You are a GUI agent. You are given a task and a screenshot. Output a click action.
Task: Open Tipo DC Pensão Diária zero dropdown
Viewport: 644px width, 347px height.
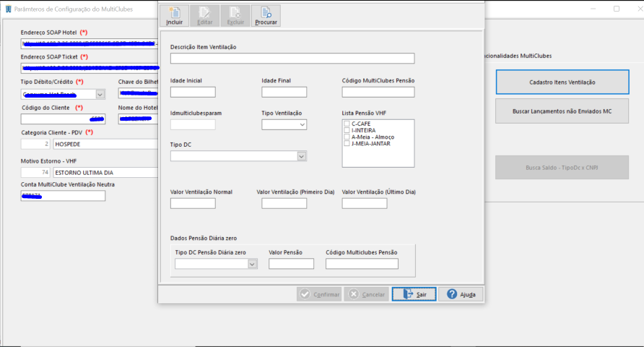(253, 264)
